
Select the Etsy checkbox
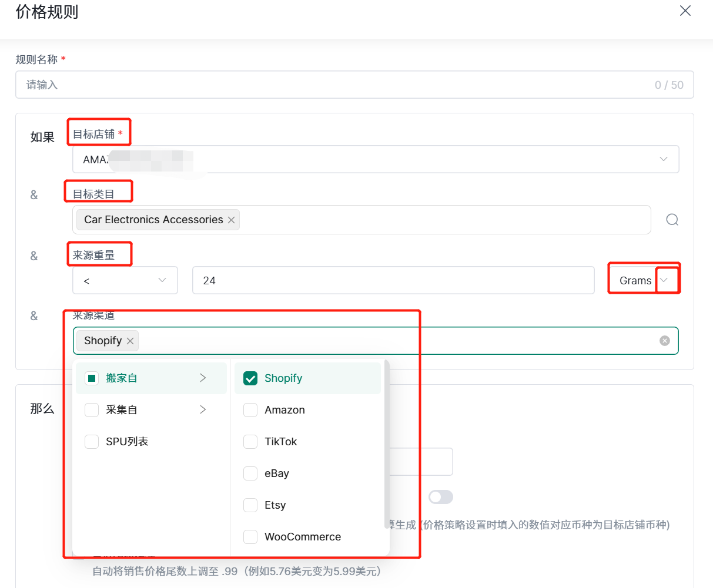click(250, 505)
